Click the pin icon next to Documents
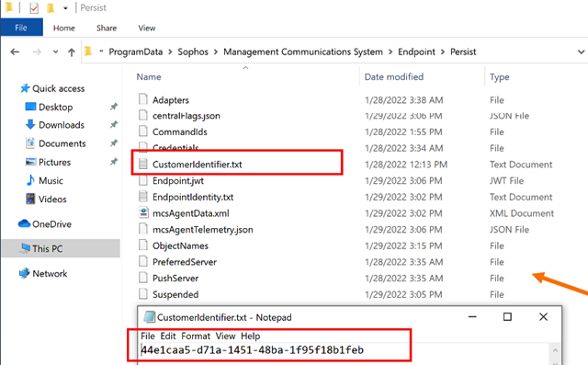 114,143
